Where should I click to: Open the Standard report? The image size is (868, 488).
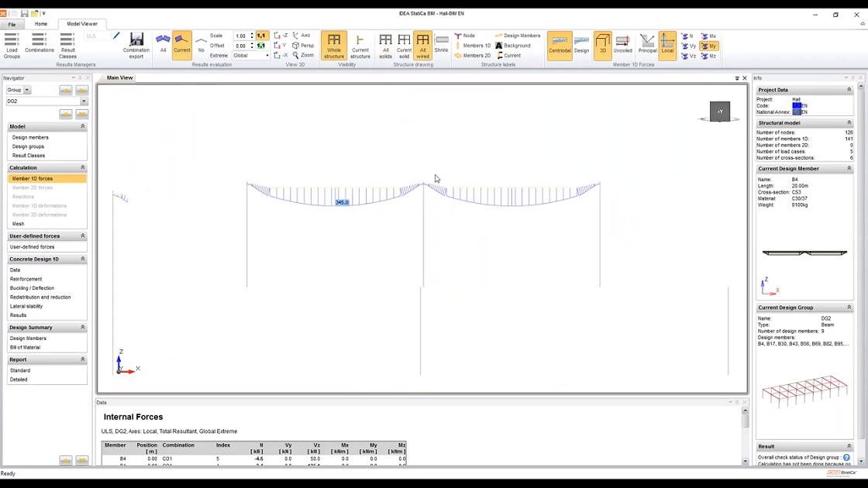point(20,370)
